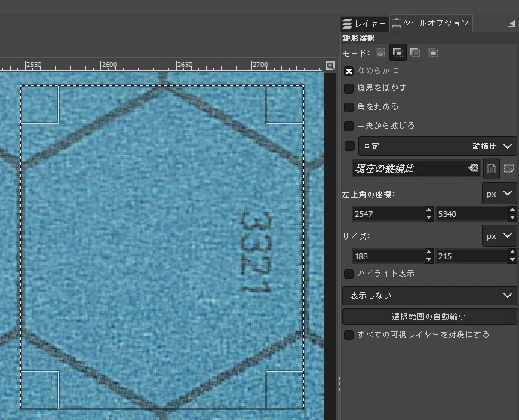
Task: Enable 中央から拡げる checkbox
Action: coord(349,126)
